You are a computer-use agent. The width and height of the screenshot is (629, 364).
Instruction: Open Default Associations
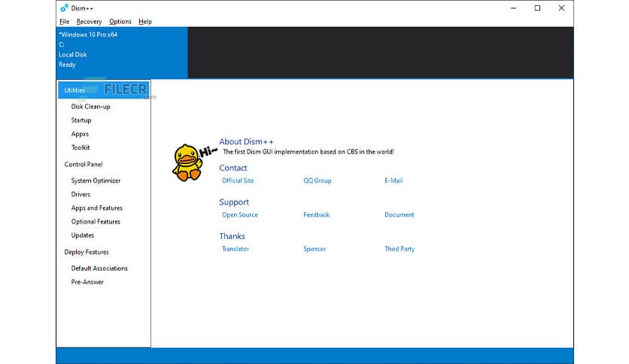[x=99, y=268]
